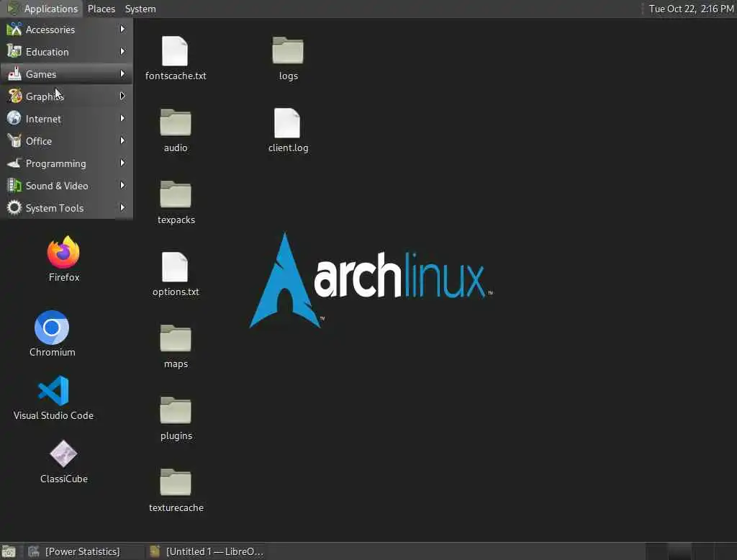Open the System menu
The width and height of the screenshot is (737, 560).
pyautogui.click(x=140, y=9)
